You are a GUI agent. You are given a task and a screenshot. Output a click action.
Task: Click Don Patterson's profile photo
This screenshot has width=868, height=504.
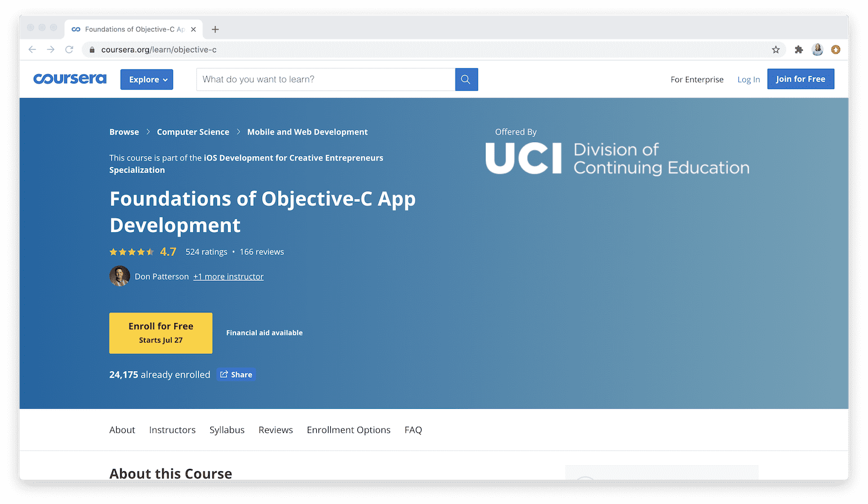pos(119,276)
